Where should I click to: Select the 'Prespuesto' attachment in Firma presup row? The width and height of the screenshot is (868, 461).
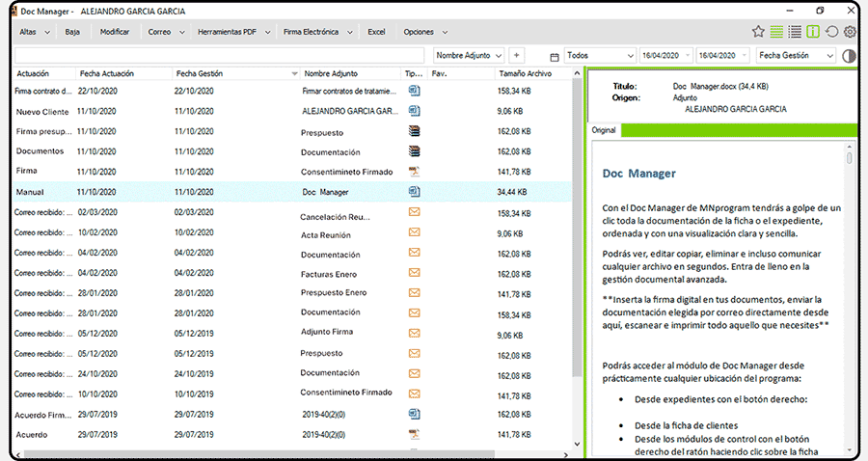[x=321, y=133]
